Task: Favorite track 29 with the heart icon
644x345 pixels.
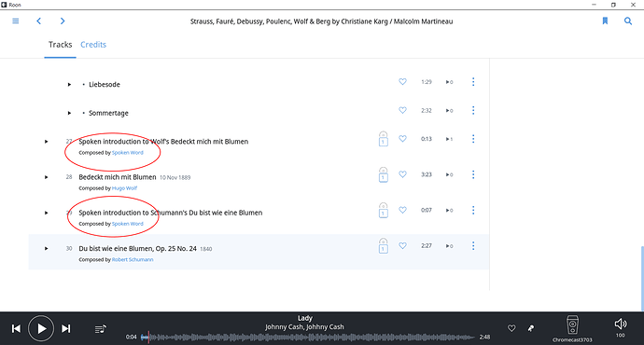Action: 402,210
